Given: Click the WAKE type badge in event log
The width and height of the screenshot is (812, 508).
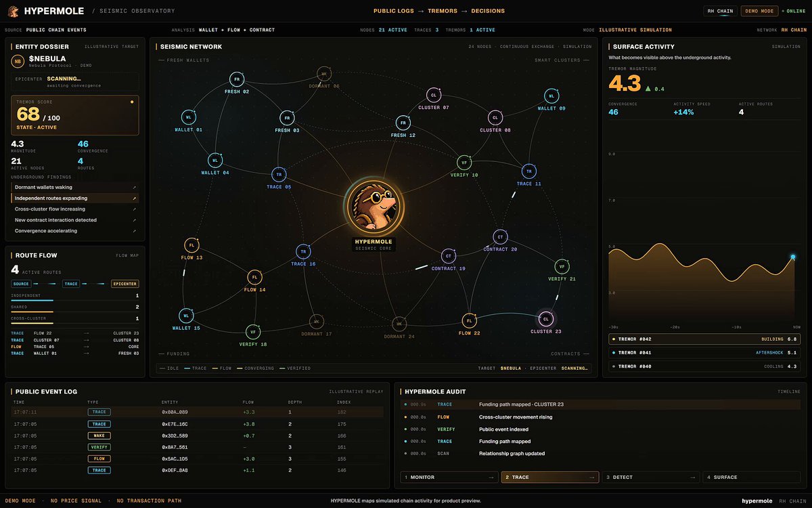Looking at the screenshot, I should point(99,436).
